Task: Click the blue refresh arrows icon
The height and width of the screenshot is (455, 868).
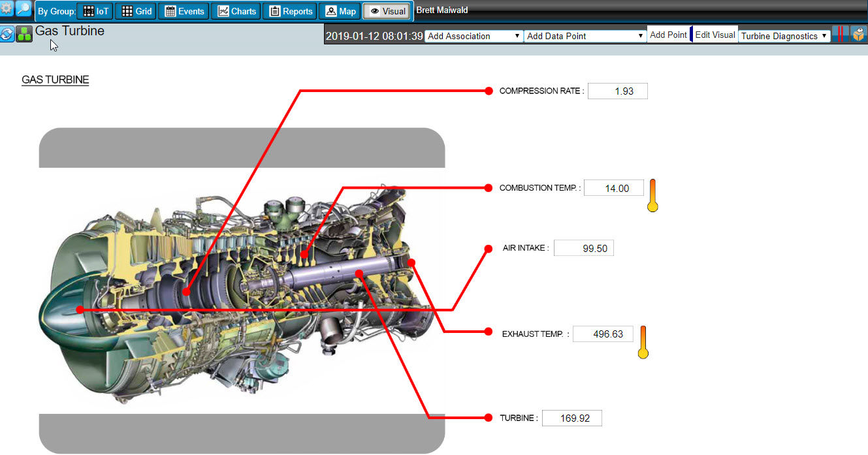Action: click(7, 34)
